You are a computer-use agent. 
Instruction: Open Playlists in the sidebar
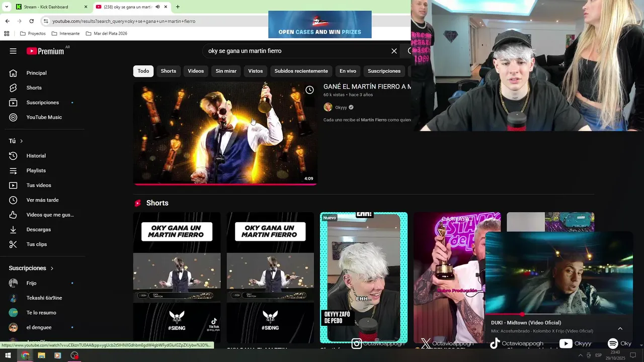[36, 170]
